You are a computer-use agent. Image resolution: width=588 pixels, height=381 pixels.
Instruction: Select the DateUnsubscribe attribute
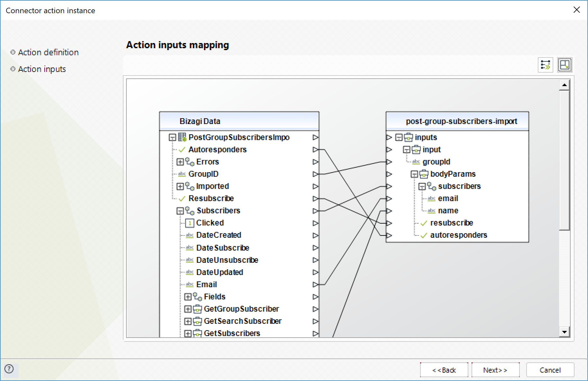click(x=227, y=260)
